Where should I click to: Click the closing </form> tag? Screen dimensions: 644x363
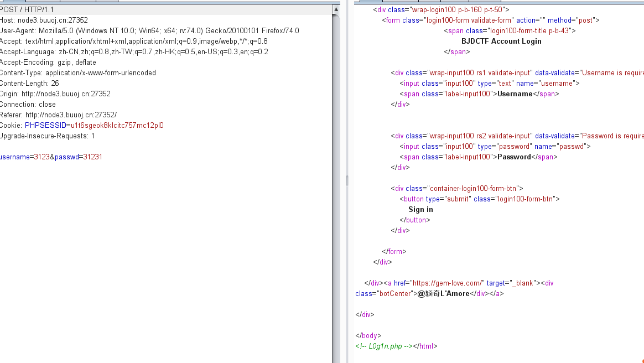click(394, 251)
